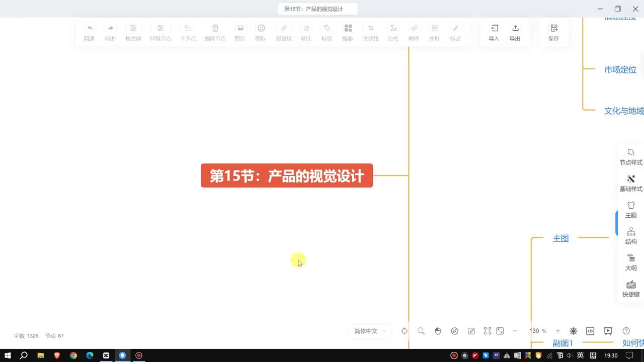Click the speaker volume tray icon
Viewport: 644px width, 362px height.
click(x=570, y=355)
